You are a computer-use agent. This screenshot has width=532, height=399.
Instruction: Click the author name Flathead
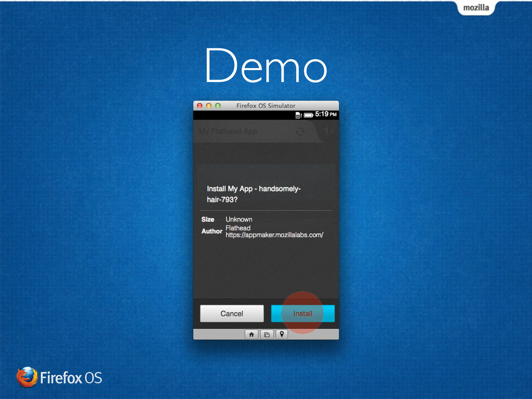click(238, 228)
